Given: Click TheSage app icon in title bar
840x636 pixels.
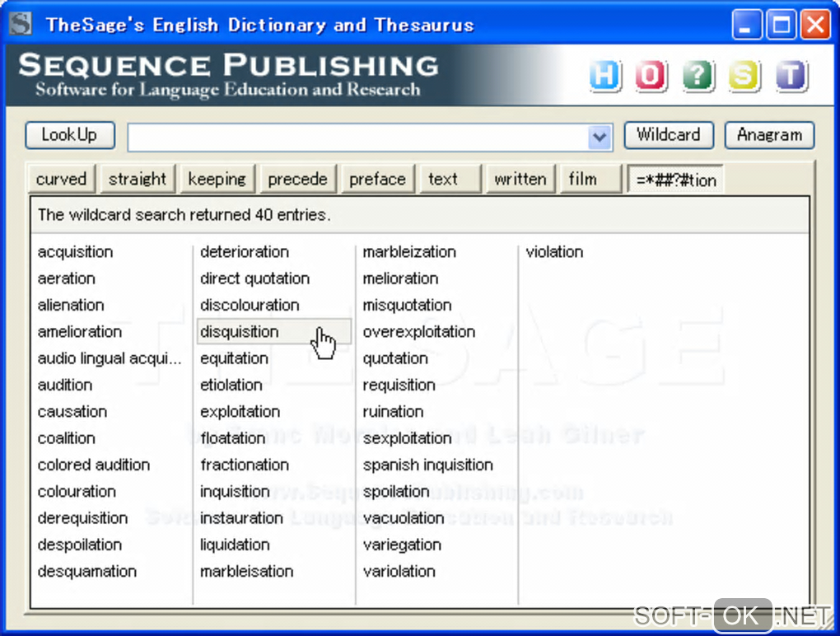Looking at the screenshot, I should (21, 24).
